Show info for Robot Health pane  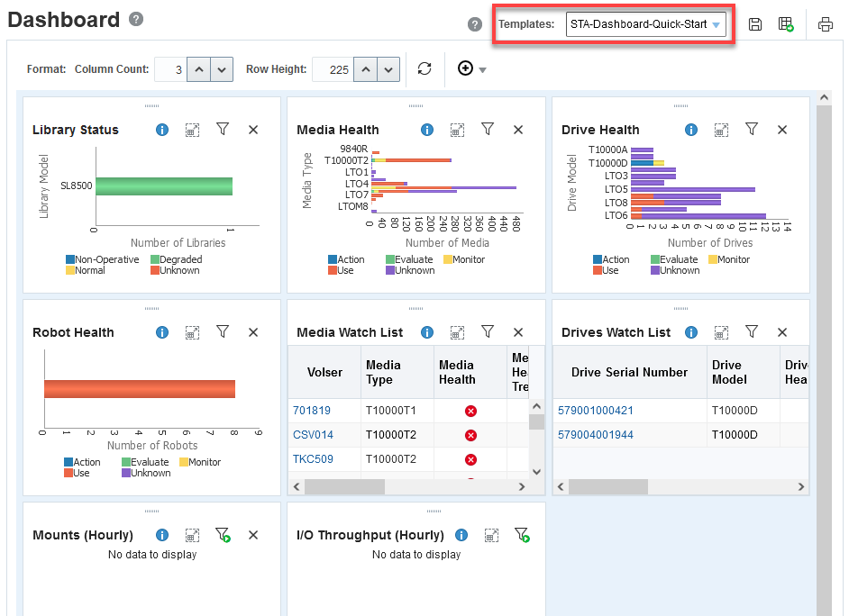(162, 332)
